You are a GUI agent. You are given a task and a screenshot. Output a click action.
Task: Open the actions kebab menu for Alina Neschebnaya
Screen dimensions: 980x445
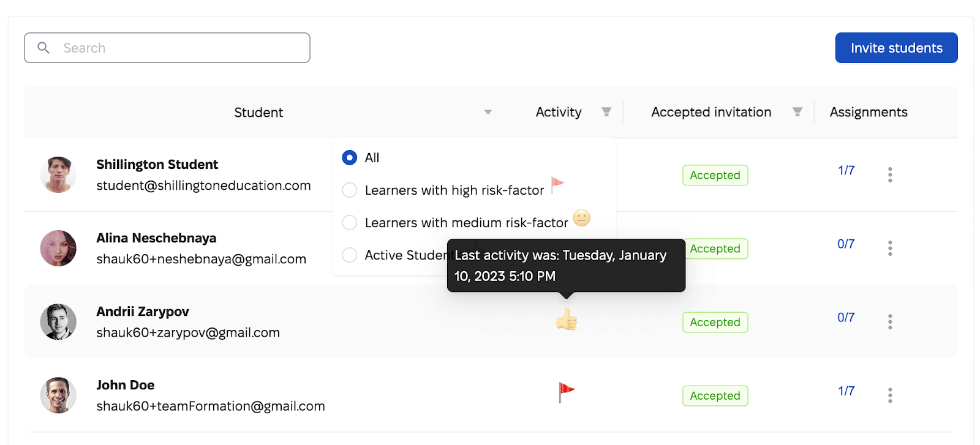(x=889, y=249)
